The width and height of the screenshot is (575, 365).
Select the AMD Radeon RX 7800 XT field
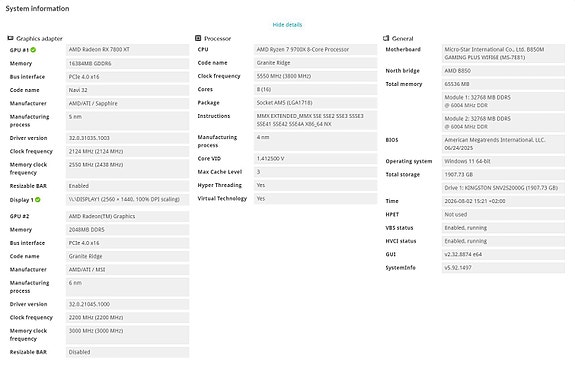[x=128, y=50]
